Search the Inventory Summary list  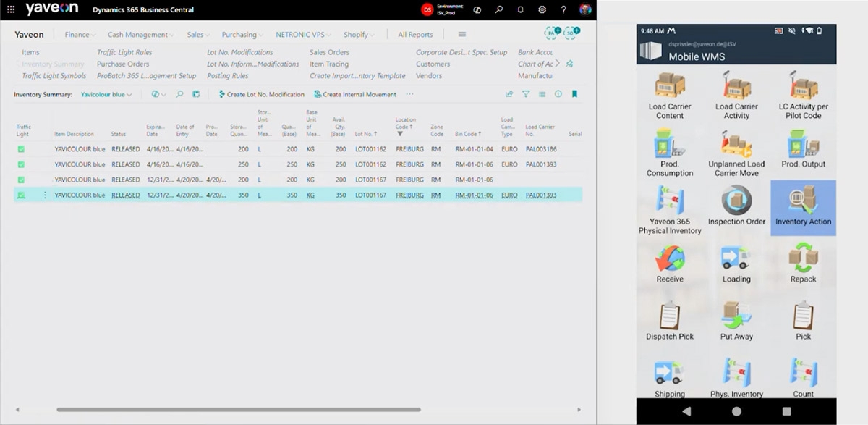coord(180,94)
